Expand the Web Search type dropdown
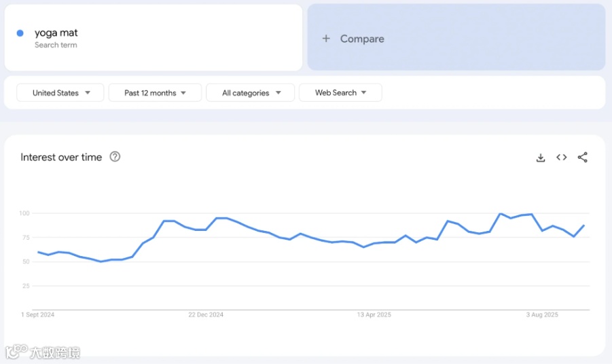The height and width of the screenshot is (364, 612). [x=340, y=93]
